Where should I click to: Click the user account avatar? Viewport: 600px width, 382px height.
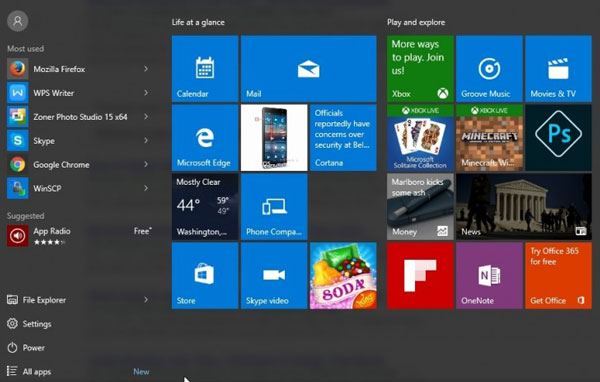[x=18, y=21]
